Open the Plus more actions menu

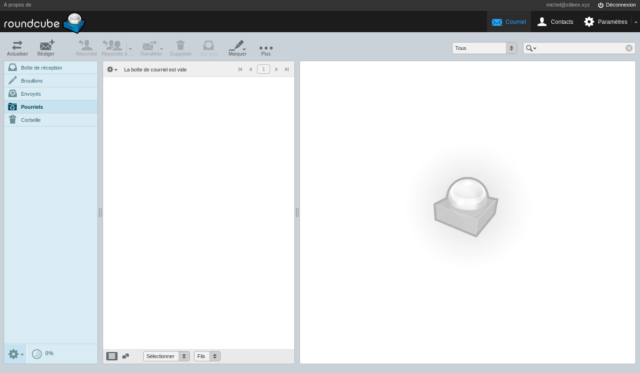(266, 49)
